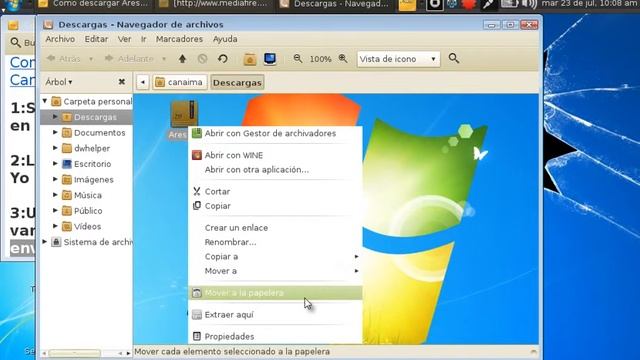Screen dimensions: 640x360
Task: Click the stop loading icon
Action: [x=202, y=59]
